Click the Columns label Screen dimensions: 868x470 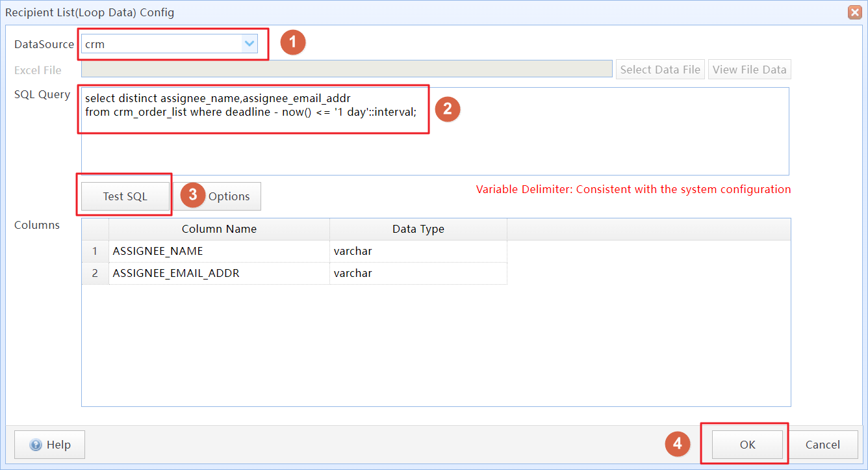coord(37,225)
